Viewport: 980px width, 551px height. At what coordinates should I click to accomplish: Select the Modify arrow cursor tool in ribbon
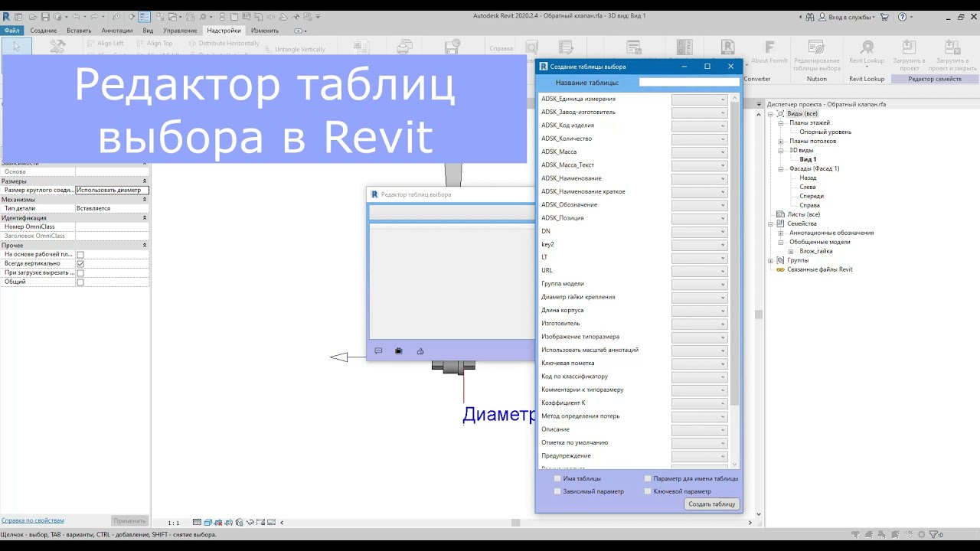(x=17, y=47)
